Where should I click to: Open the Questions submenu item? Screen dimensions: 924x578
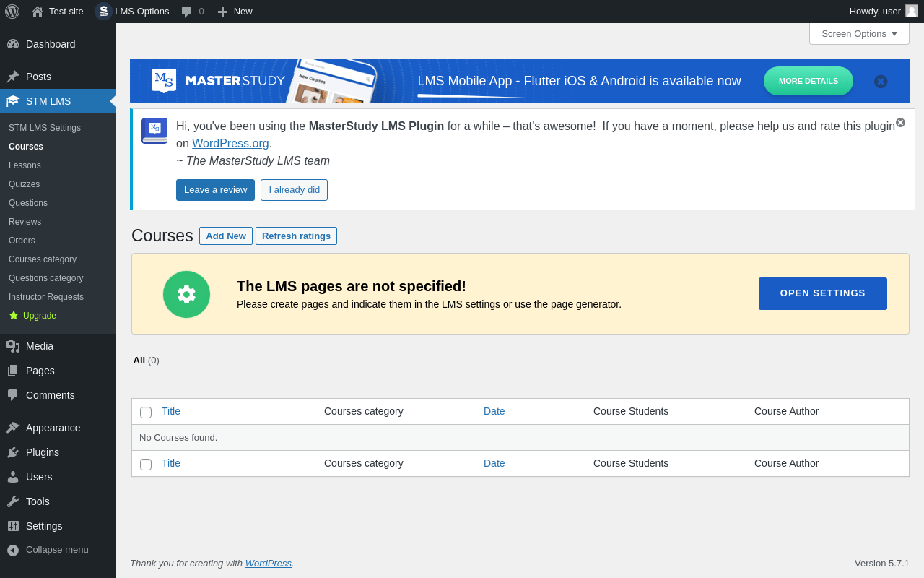tap(28, 203)
